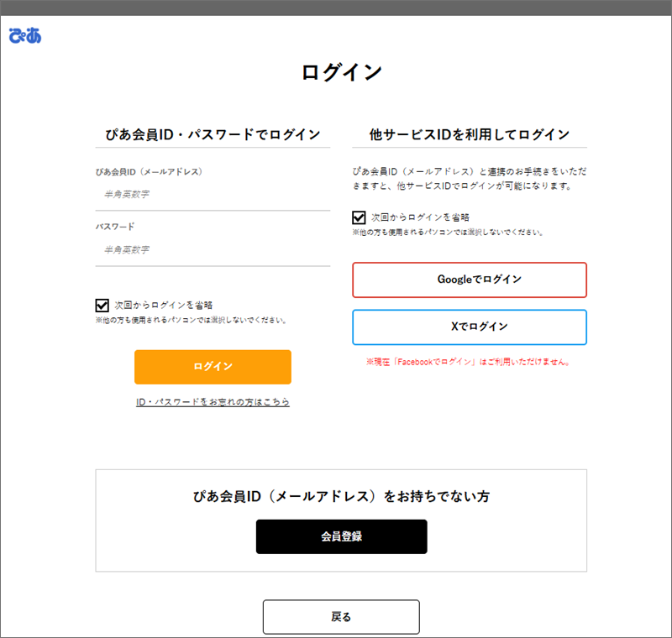Click into the パスワード input field

coord(213,250)
